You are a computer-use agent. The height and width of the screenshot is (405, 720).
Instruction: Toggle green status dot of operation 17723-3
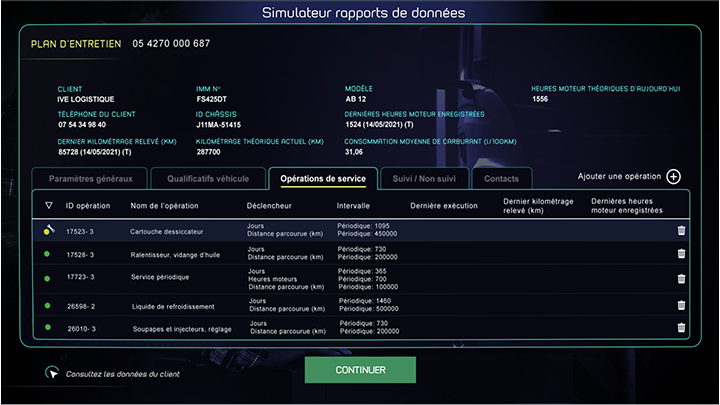click(x=47, y=277)
